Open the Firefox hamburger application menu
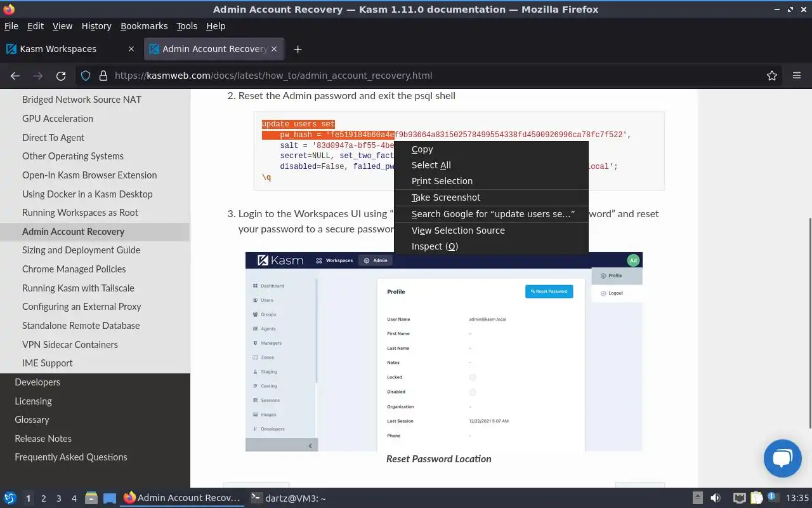Viewport: 812px width, 508px height. tap(797, 76)
